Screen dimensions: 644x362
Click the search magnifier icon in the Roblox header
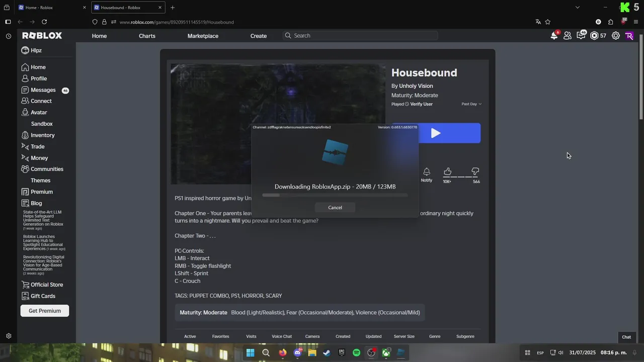[x=288, y=36]
